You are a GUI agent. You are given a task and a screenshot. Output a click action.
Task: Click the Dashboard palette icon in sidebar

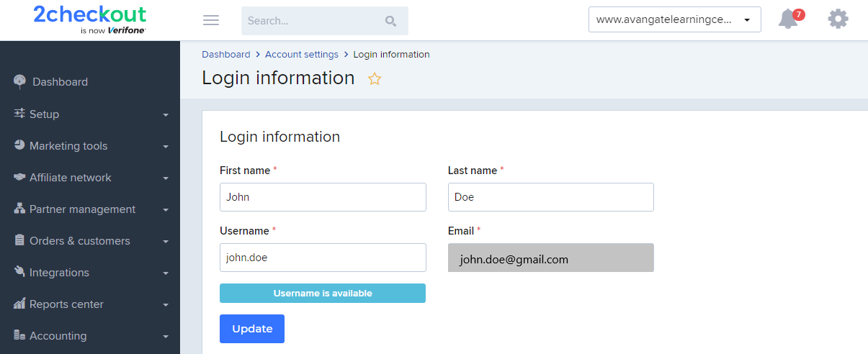pyautogui.click(x=19, y=81)
